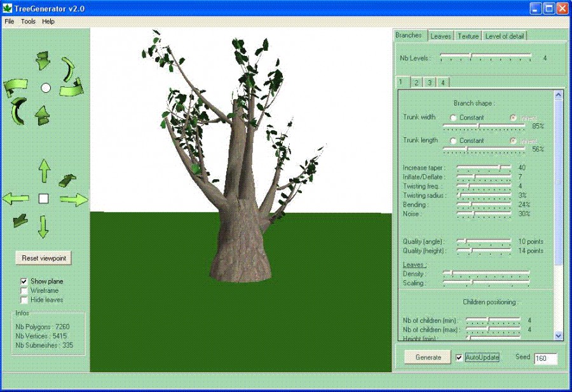Click the Bending slider
The width and height of the screenshot is (572, 392).
(x=484, y=205)
